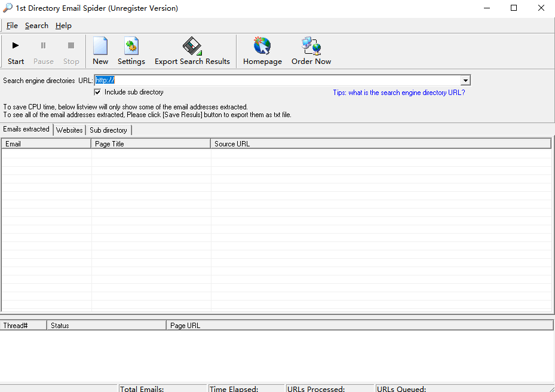This screenshot has height=392, width=555.
Task: Open the Help menu
Action: [x=63, y=26]
